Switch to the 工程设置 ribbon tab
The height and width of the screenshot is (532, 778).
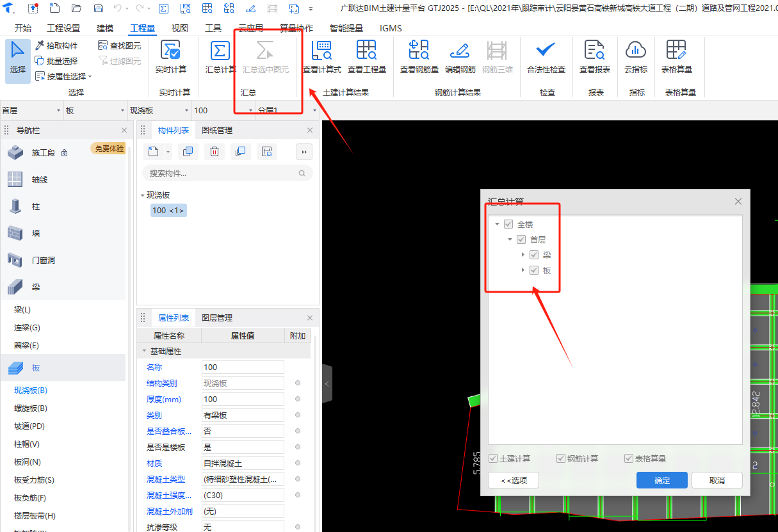click(x=64, y=28)
